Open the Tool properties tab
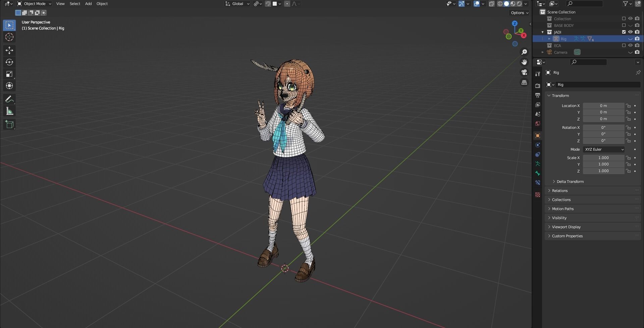 538,74
